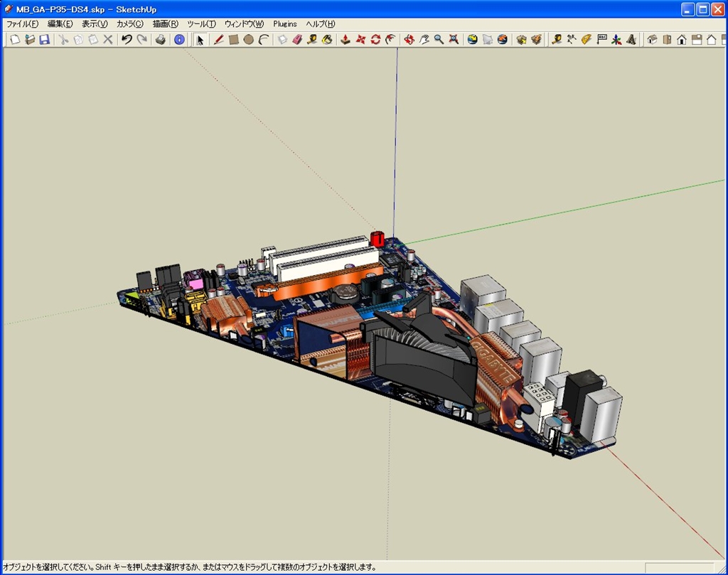Pick the Line pencil tool
This screenshot has width=728, height=575.
click(x=218, y=40)
